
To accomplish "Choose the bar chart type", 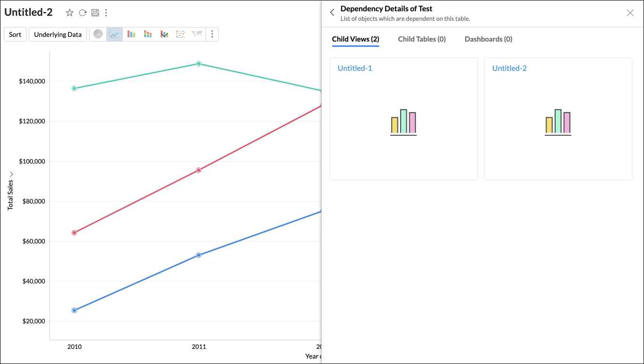I will 131,34.
